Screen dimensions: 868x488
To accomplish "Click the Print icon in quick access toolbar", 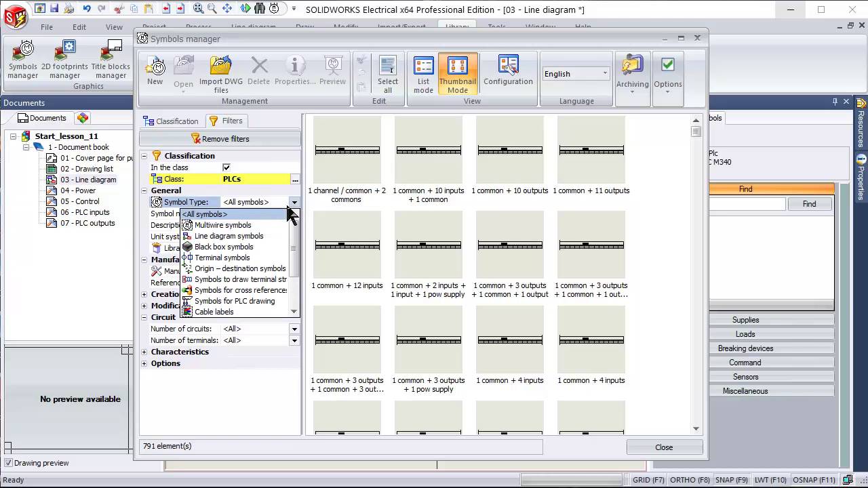I will [71, 9].
